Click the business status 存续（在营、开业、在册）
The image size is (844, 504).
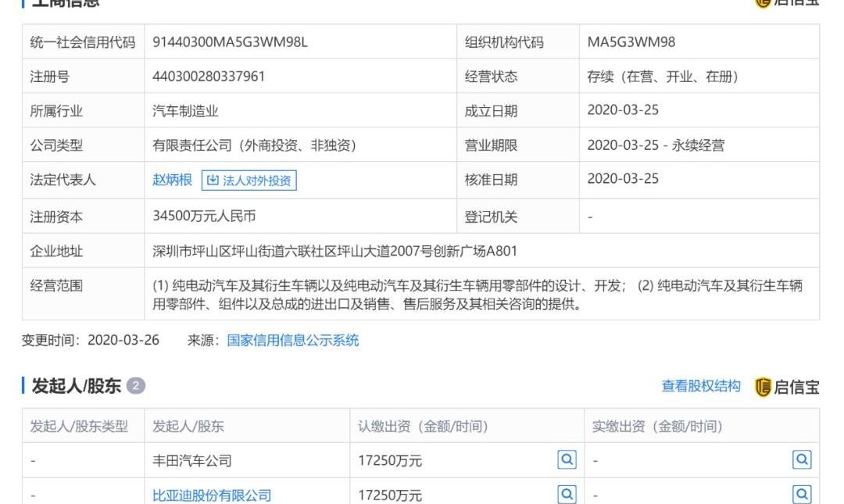[x=663, y=77]
